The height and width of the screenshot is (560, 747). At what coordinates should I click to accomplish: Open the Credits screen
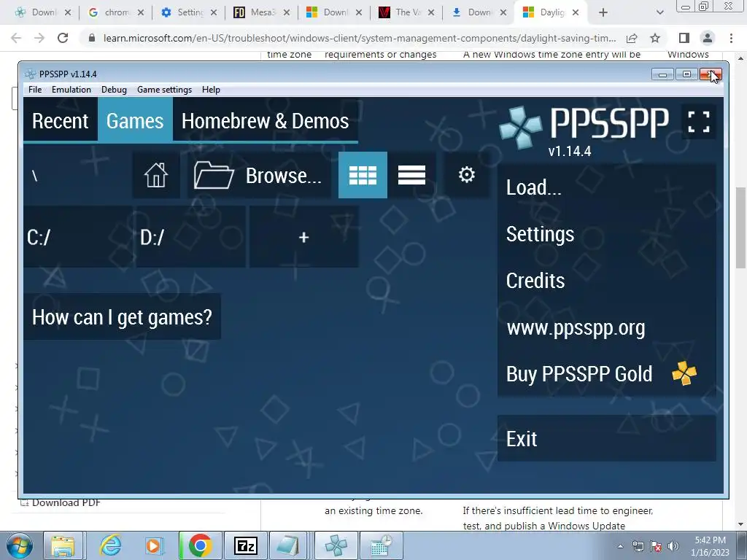(x=606, y=281)
